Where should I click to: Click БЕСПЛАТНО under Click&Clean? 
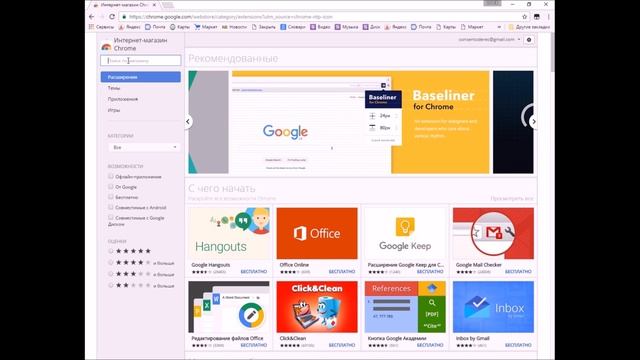coord(342,345)
